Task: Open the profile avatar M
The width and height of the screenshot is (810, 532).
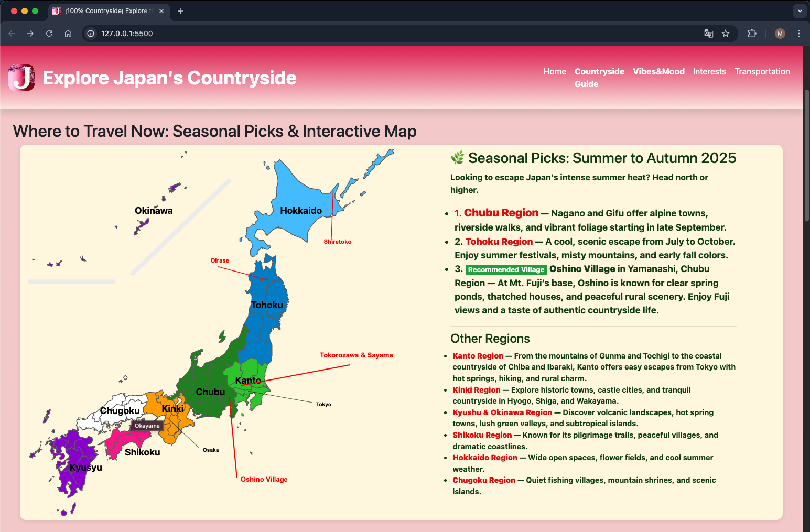Action: click(780, 34)
